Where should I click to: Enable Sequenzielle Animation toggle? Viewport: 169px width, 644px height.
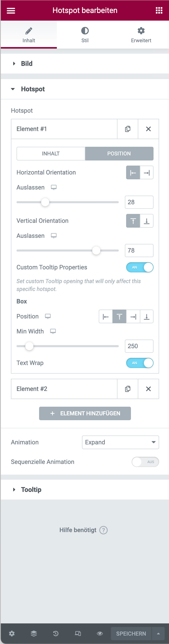pos(145,462)
